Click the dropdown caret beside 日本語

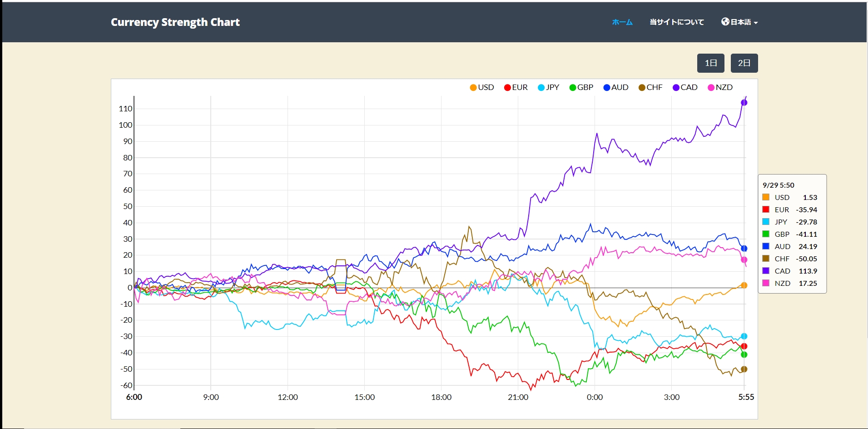(756, 23)
